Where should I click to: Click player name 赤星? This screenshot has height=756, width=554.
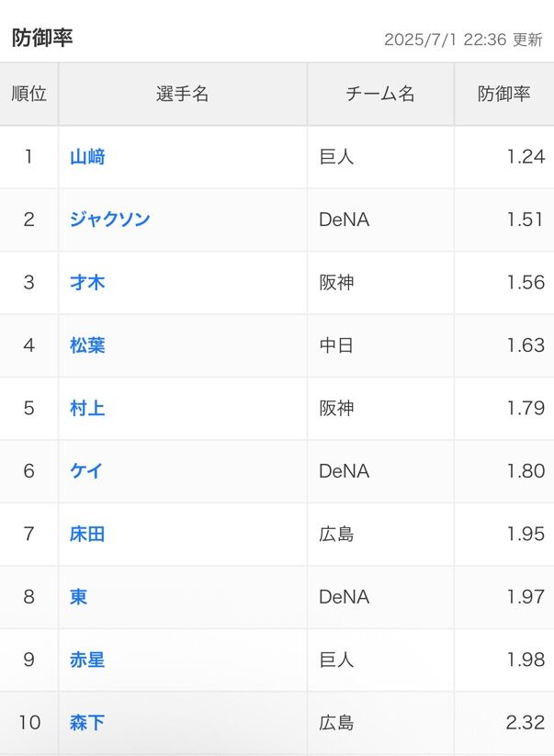87,660
